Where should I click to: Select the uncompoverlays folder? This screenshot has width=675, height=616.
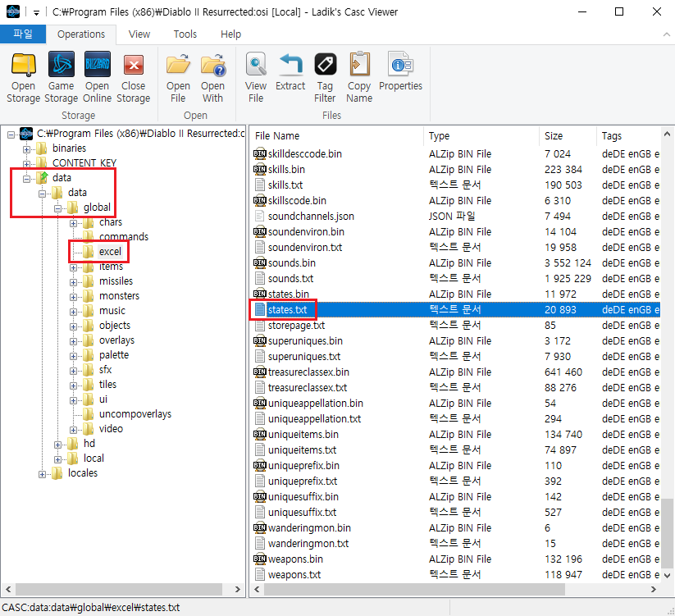point(135,414)
